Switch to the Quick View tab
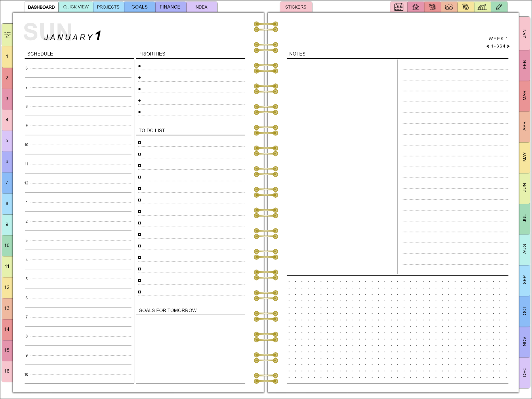The height and width of the screenshot is (399, 532). click(76, 7)
